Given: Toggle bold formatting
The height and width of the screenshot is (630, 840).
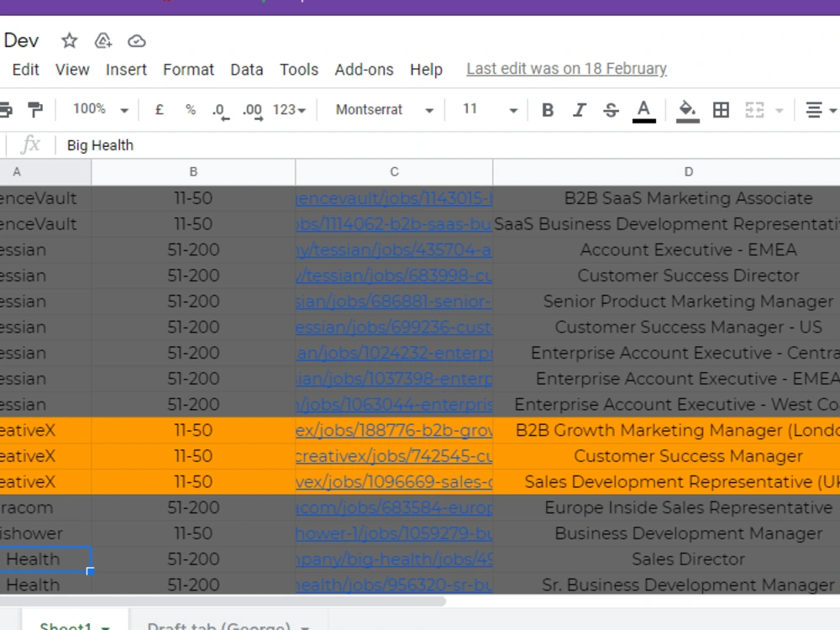Looking at the screenshot, I should click(548, 110).
